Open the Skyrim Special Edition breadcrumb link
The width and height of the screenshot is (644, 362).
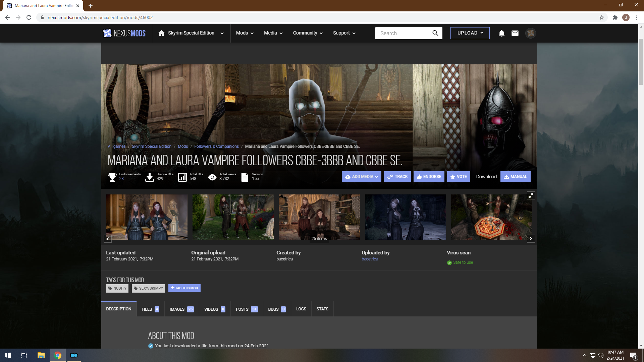pos(152,146)
